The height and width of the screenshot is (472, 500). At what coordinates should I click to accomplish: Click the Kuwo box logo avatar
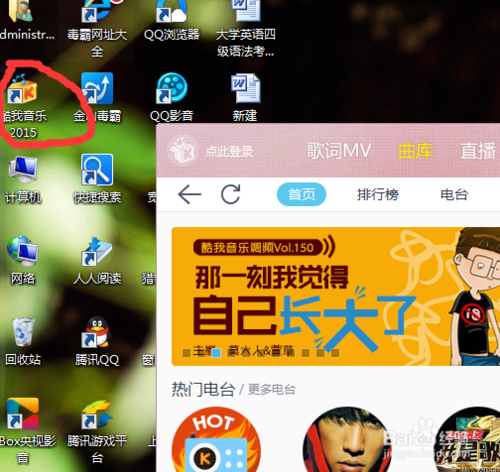[183, 151]
